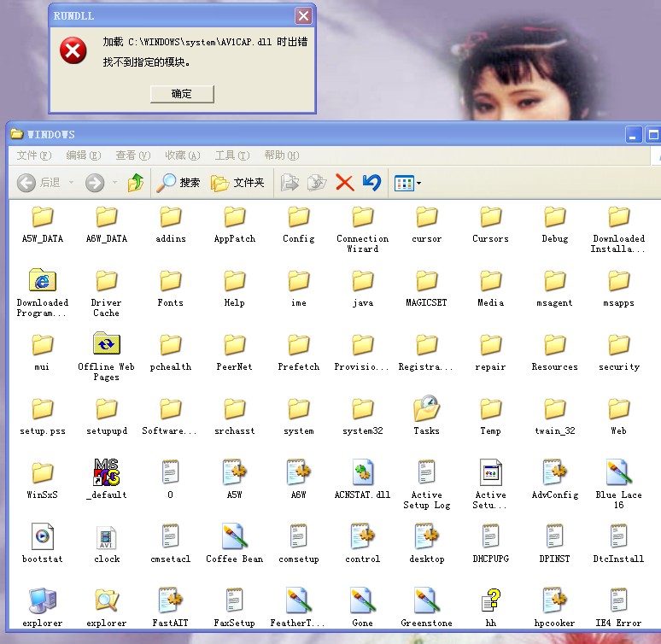This screenshot has width=661, height=644.
Task: Select the FaxSetup text file
Action: tap(234, 607)
